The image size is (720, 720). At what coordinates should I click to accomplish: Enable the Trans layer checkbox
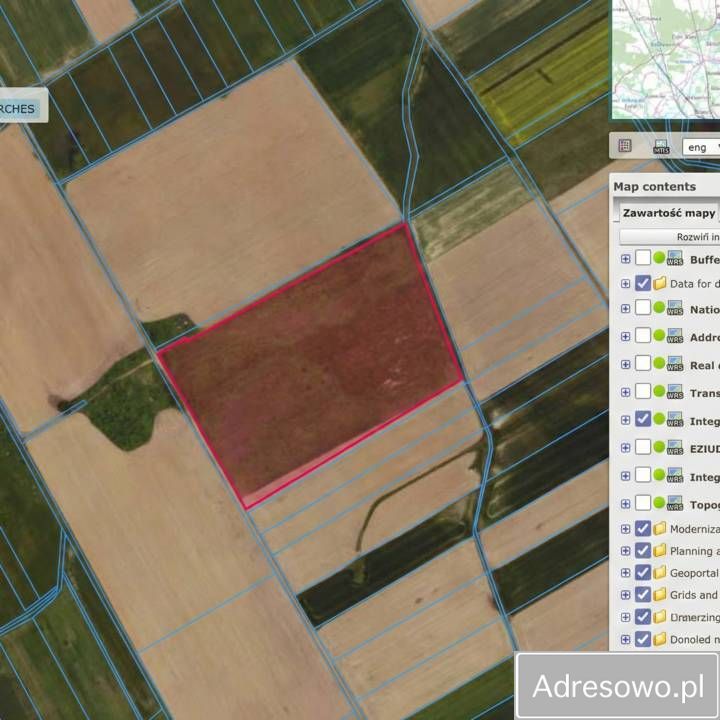point(643,392)
